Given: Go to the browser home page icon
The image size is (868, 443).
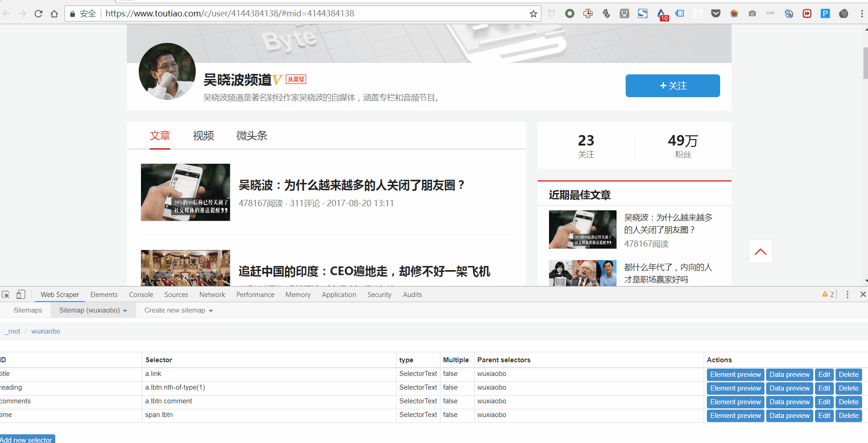Looking at the screenshot, I should 54,14.
